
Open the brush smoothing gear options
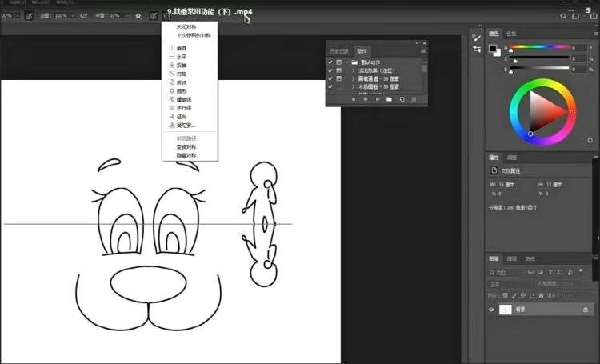point(137,15)
